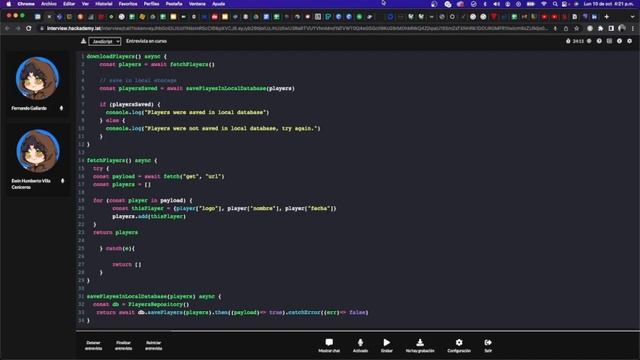Screen dimensions: 640x360
Task: Bookmark this page with the star icon
Action: tap(576, 29)
